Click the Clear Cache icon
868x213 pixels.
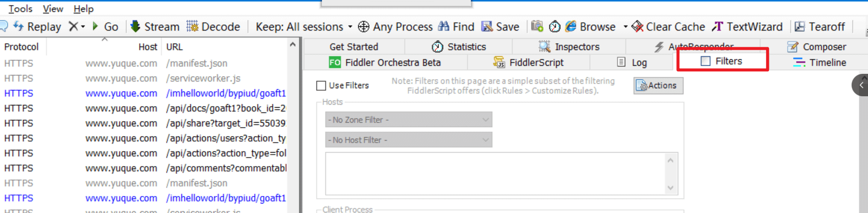[x=637, y=26]
